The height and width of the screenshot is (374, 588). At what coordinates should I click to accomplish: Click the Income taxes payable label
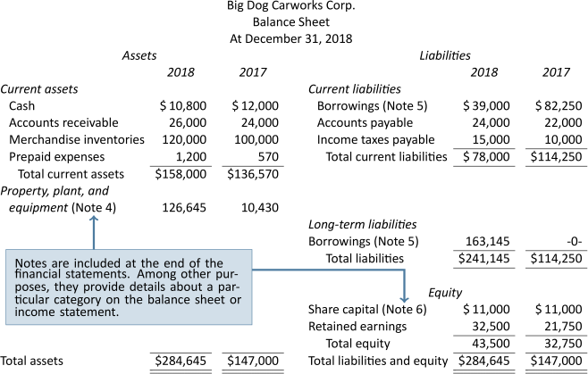[x=375, y=140]
